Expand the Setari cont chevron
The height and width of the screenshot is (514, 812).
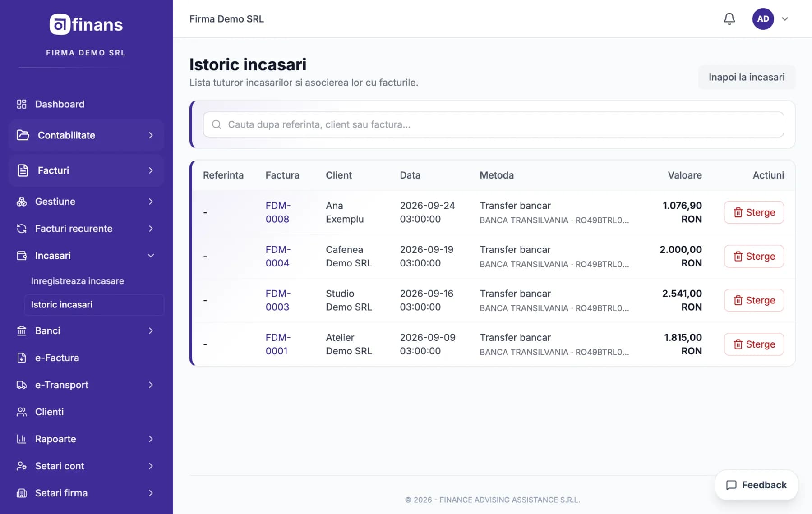coord(151,466)
